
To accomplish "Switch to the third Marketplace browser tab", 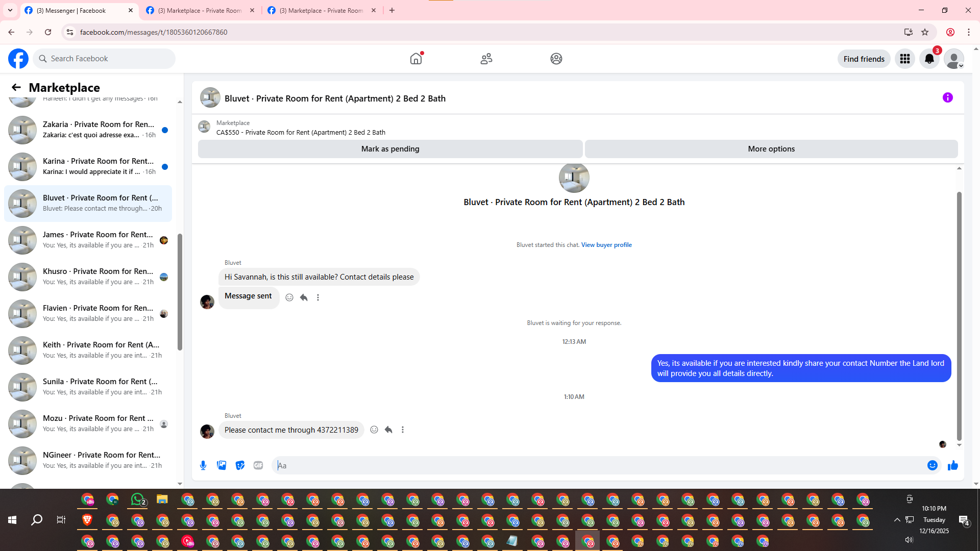I will 322,11.
